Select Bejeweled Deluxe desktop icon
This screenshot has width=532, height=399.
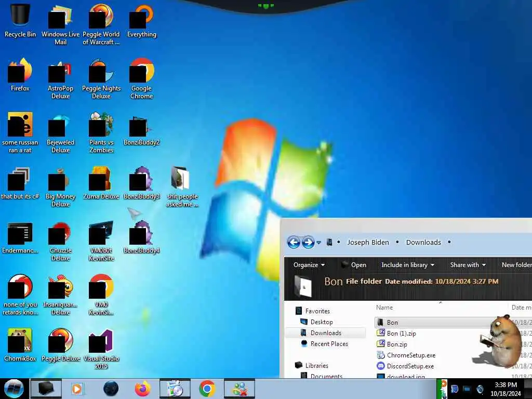coord(60,132)
